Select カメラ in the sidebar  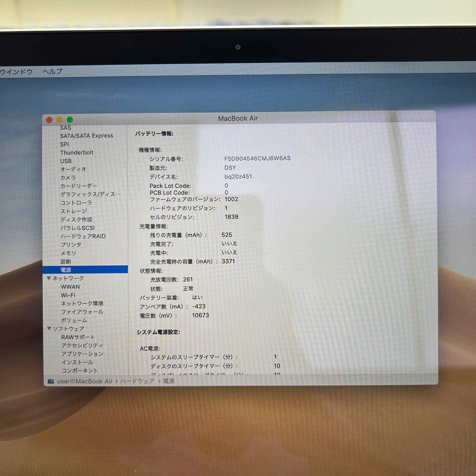pyautogui.click(x=68, y=178)
